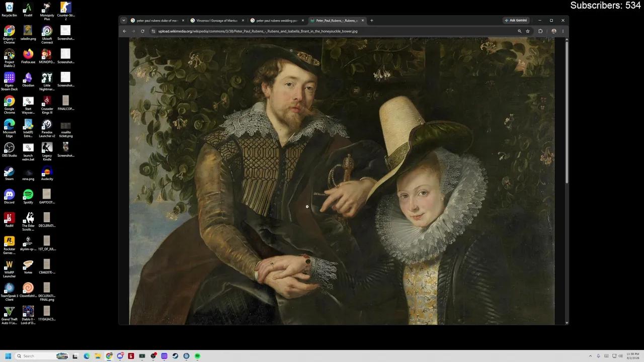The width and height of the screenshot is (644, 362).
Task: Click the Ask Gemini button
Action: [516, 21]
